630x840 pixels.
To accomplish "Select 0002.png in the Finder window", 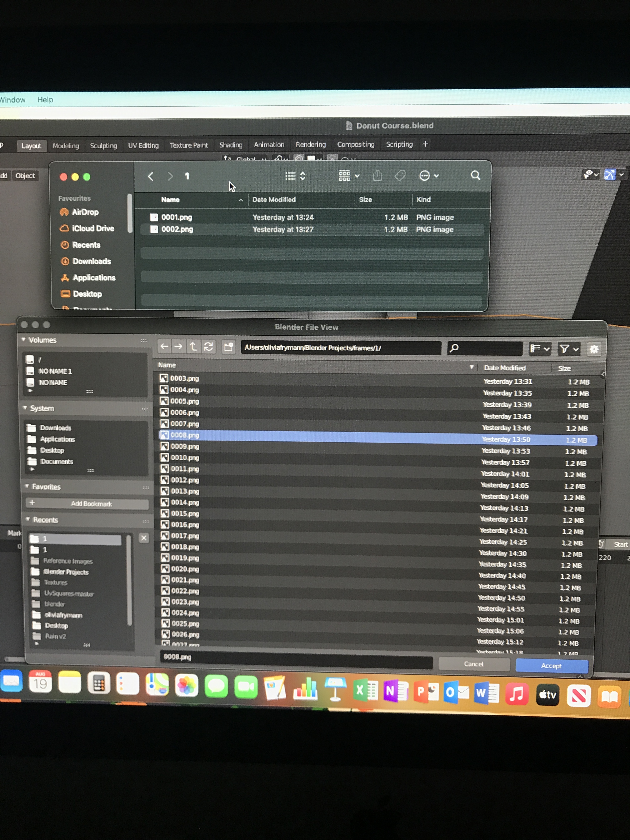I will coord(312,229).
